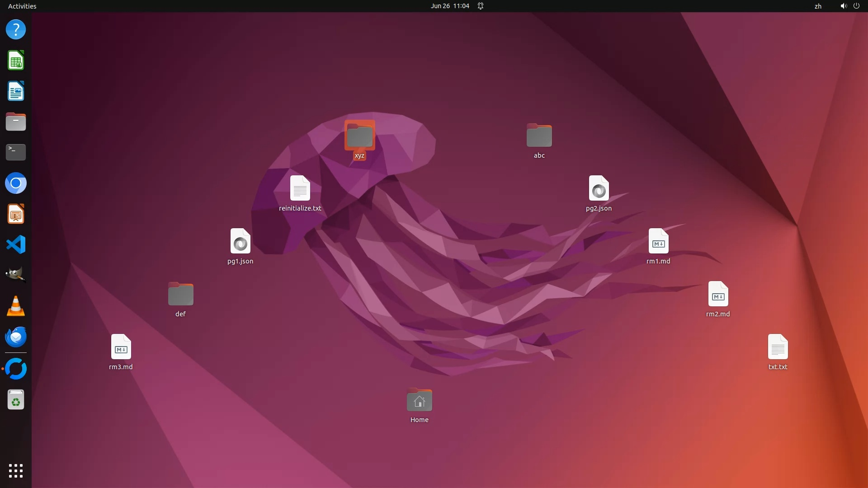The image size is (868, 488).
Task: Click the Activities menu
Action: (x=22, y=6)
